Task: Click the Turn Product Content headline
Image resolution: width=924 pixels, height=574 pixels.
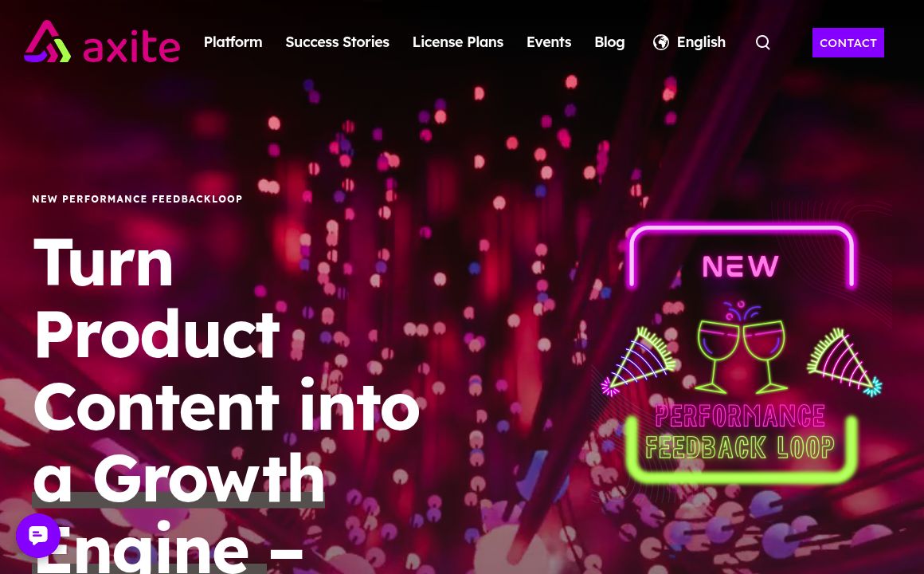Action: (227, 335)
